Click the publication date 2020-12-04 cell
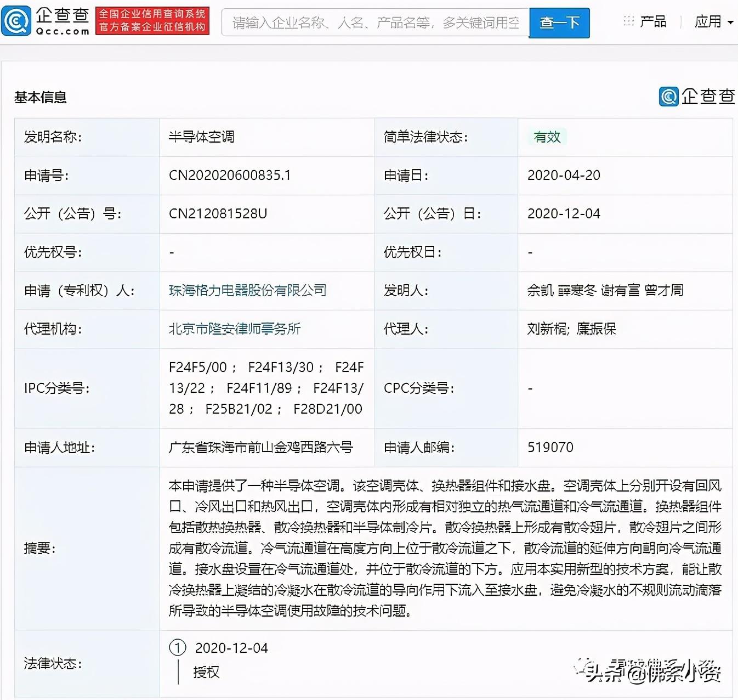The height and width of the screenshot is (700, 738). tap(625, 214)
